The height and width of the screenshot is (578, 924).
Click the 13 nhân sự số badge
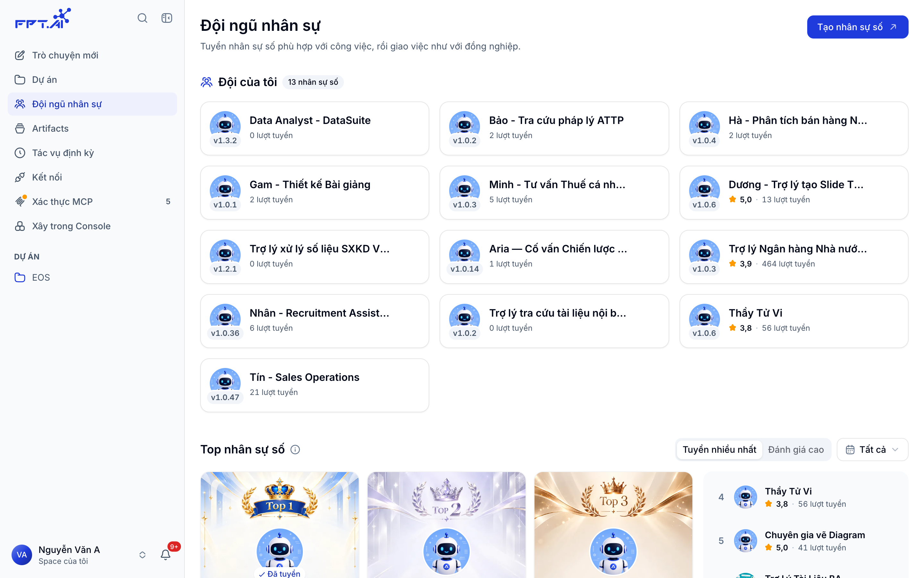(313, 82)
